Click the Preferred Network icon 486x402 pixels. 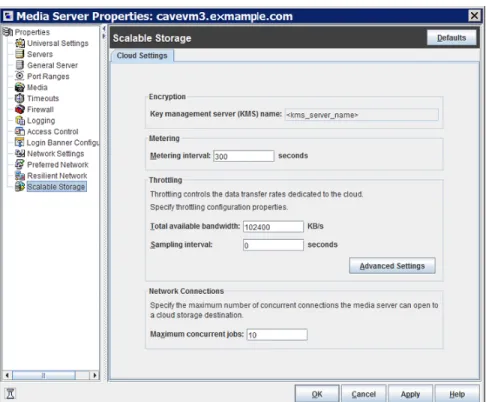[x=20, y=164]
